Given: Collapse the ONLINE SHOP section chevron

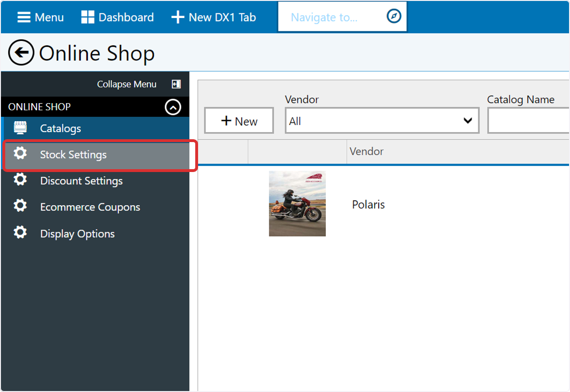Looking at the screenshot, I should [173, 107].
